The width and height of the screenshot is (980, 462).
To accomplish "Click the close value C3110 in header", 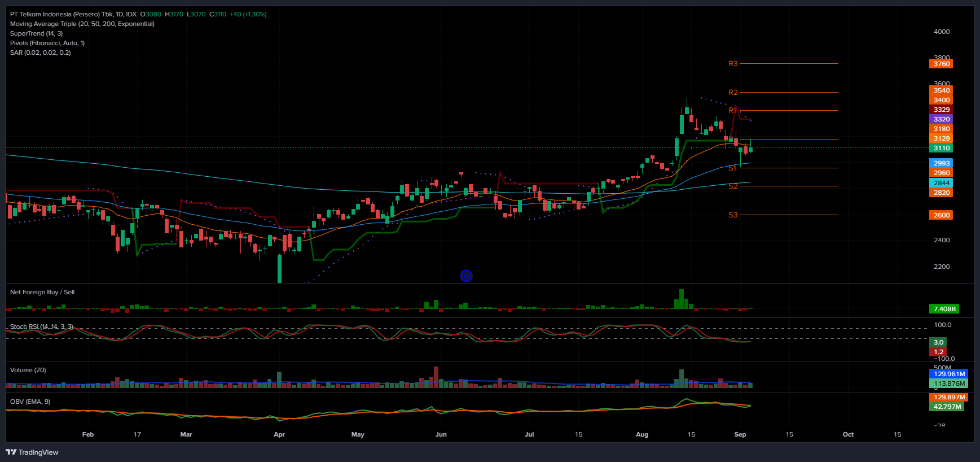I will 218,14.
